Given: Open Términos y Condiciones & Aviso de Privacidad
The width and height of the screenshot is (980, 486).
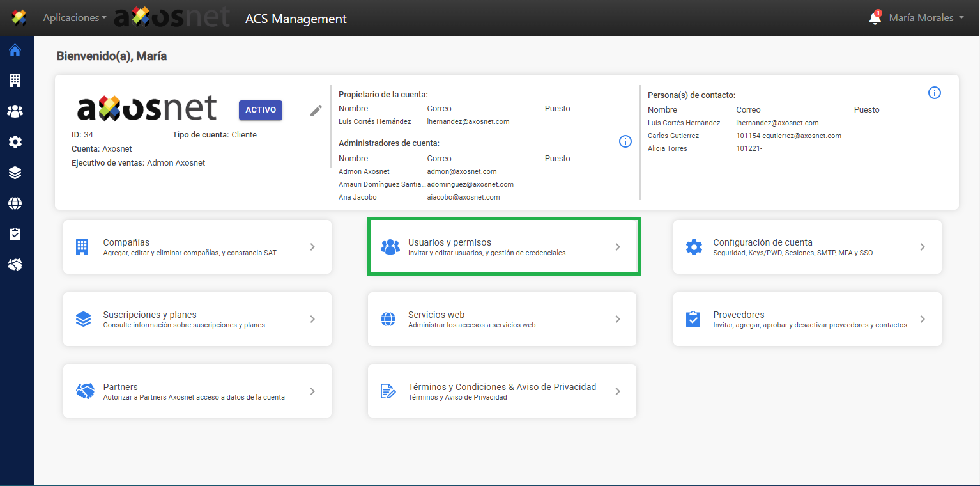Looking at the screenshot, I should point(501,391).
